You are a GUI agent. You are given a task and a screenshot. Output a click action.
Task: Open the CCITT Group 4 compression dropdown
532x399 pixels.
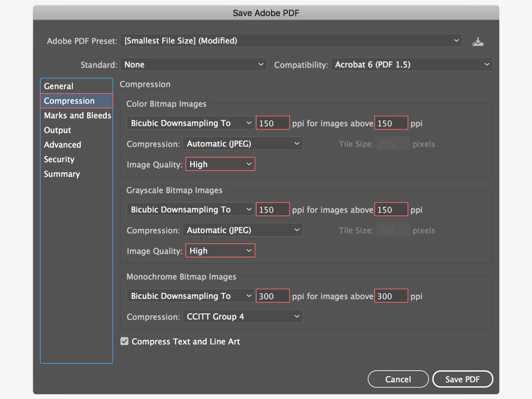click(x=243, y=316)
